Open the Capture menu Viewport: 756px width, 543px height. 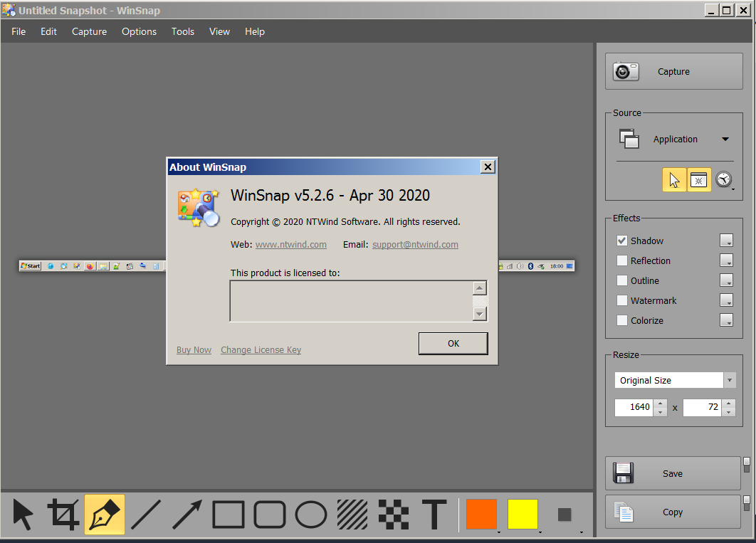pyautogui.click(x=89, y=31)
